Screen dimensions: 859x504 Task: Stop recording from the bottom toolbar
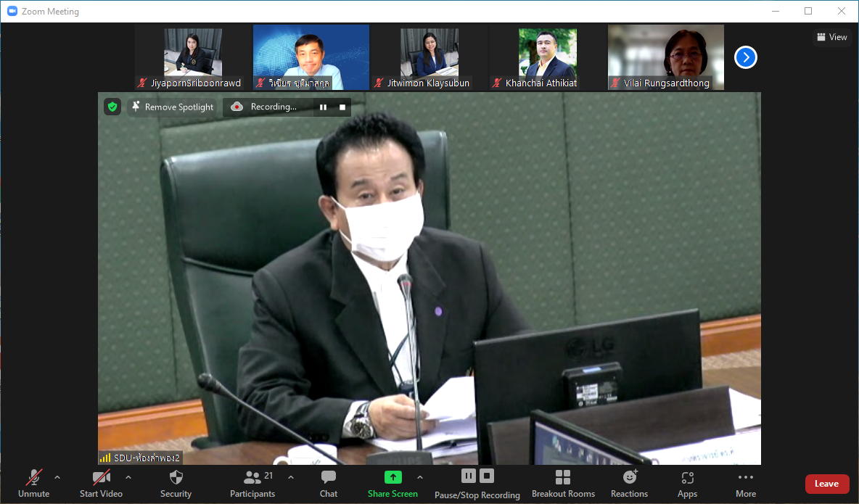(488, 476)
